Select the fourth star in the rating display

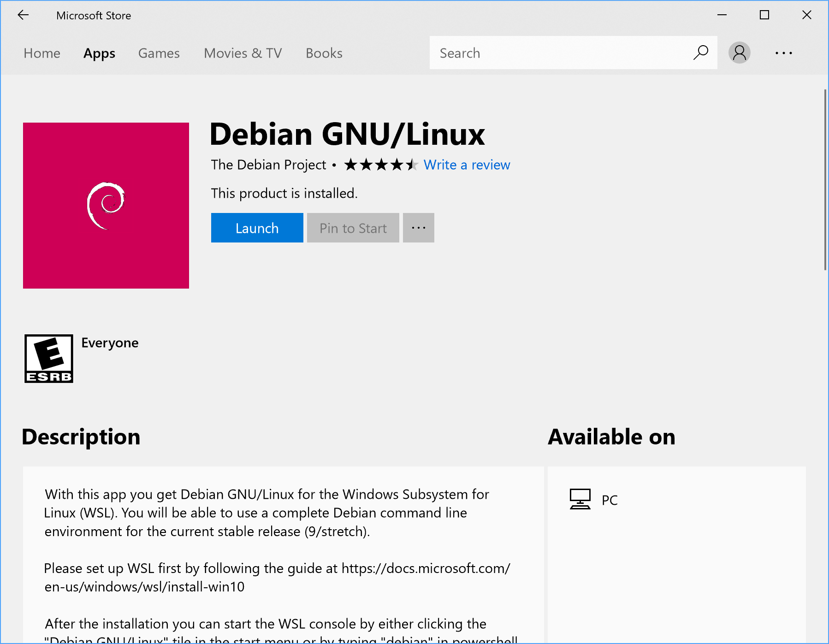click(x=396, y=165)
